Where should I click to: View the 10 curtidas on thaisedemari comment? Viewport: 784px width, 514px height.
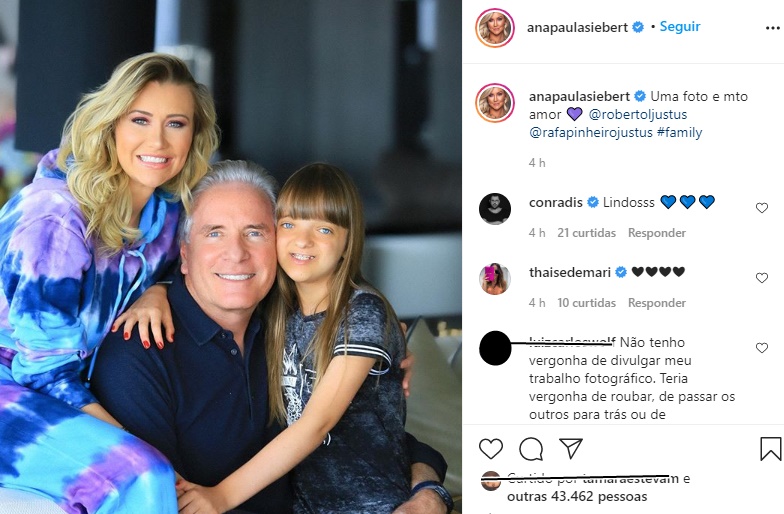[x=586, y=303]
